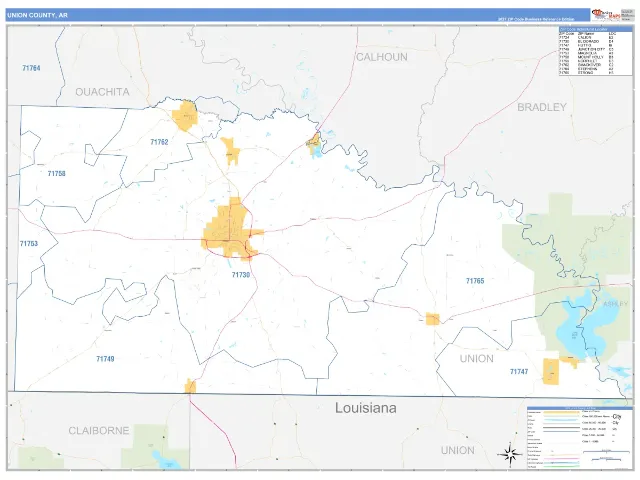This screenshot has height=480, width=640.
Task: Click the UNION parish label below Louisiana
Action: click(x=458, y=451)
